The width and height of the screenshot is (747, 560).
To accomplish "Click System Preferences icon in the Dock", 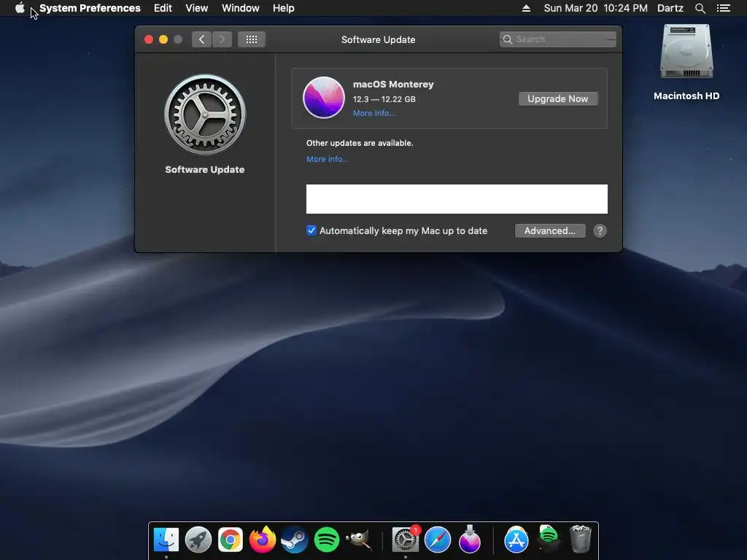I will click(406, 540).
